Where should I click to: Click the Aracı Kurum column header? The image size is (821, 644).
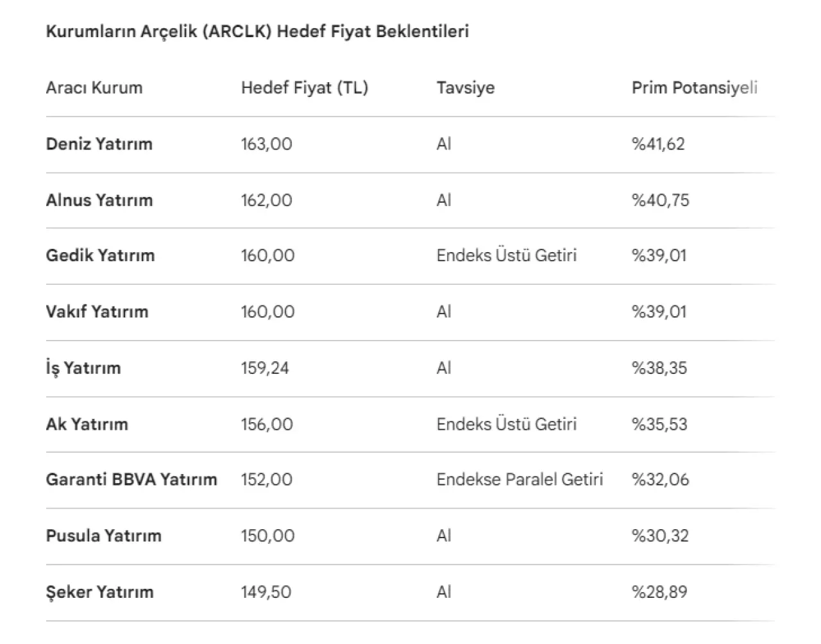tap(94, 88)
